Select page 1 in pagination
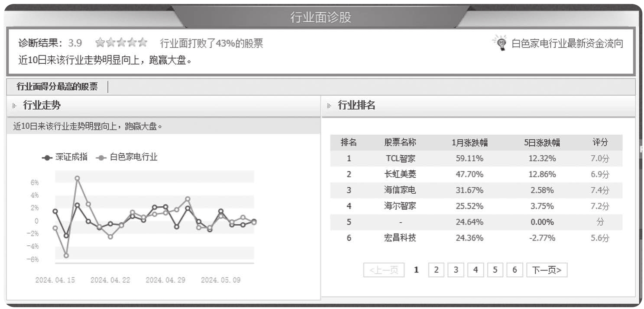This screenshot has height=309, width=644. 416,270
